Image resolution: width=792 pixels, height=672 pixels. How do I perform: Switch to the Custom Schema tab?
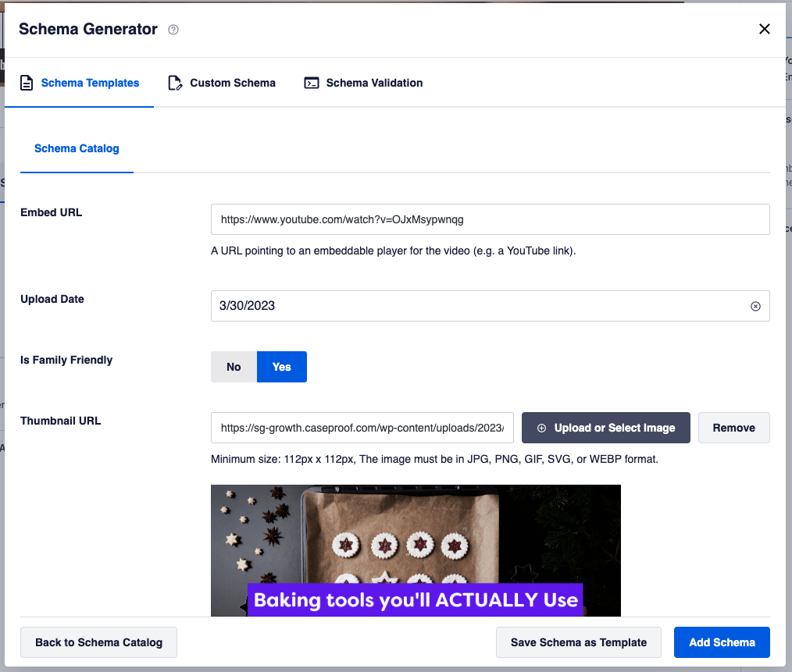point(222,83)
